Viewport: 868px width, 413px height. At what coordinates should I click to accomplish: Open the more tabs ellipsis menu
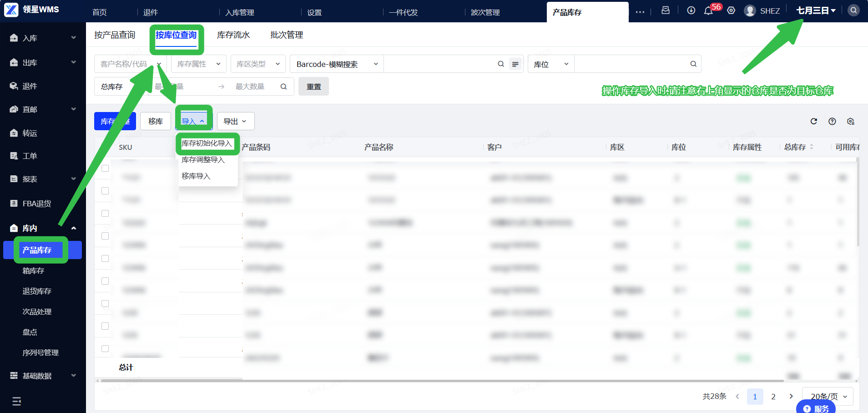pos(640,12)
